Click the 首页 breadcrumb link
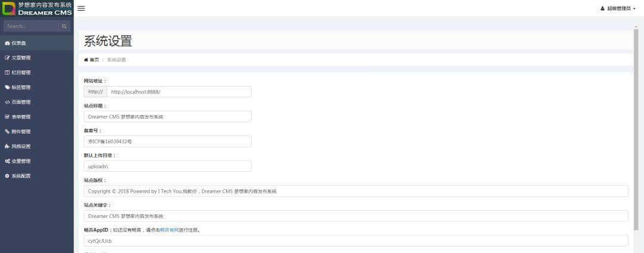644x253 pixels. coord(94,60)
